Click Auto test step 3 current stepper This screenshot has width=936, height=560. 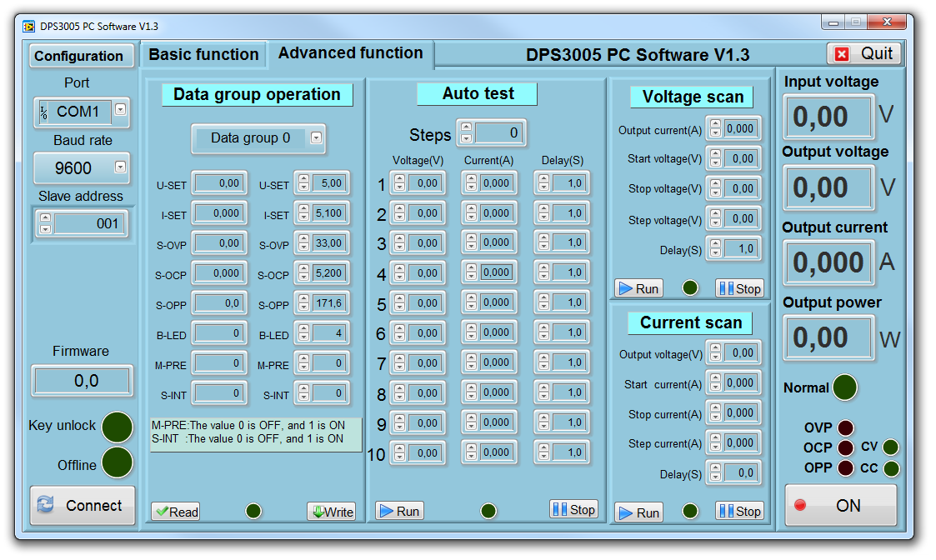(471, 242)
